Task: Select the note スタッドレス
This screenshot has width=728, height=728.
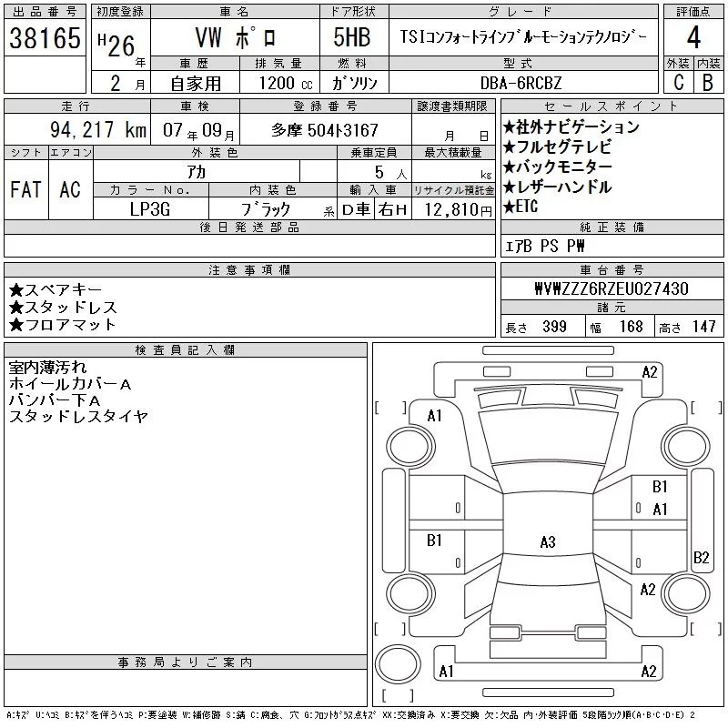Action: (x=63, y=308)
